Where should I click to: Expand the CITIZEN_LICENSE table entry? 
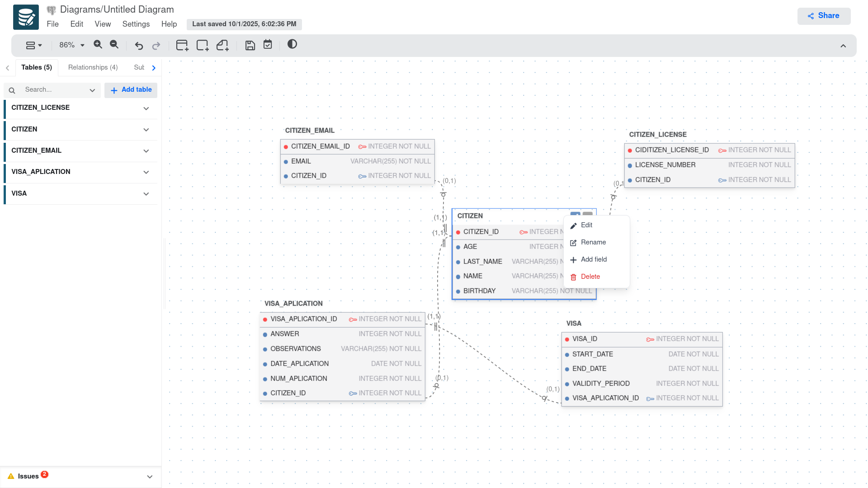coord(146,108)
